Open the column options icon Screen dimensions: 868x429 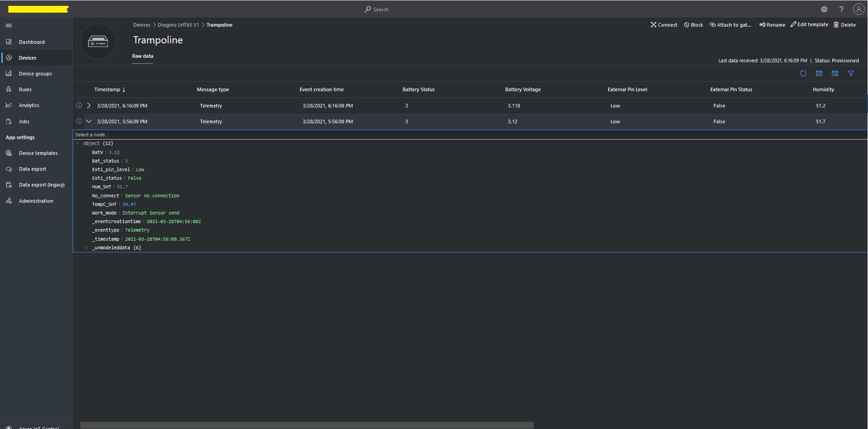coord(835,74)
